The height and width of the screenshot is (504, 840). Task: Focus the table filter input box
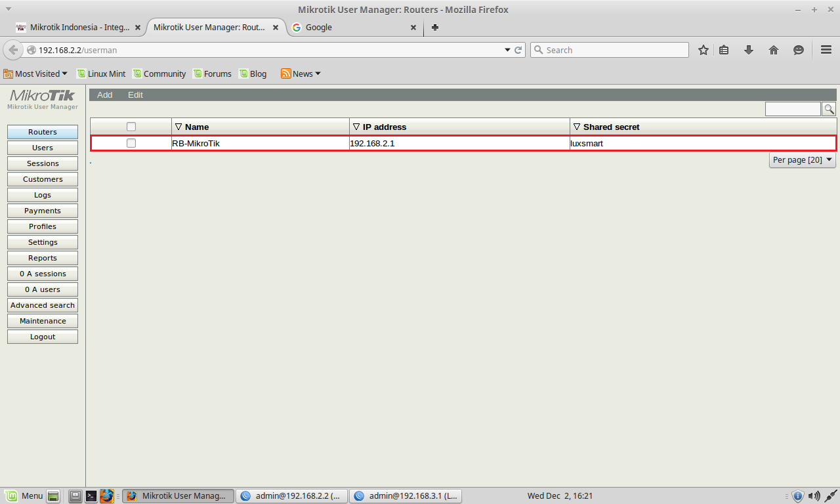click(793, 109)
